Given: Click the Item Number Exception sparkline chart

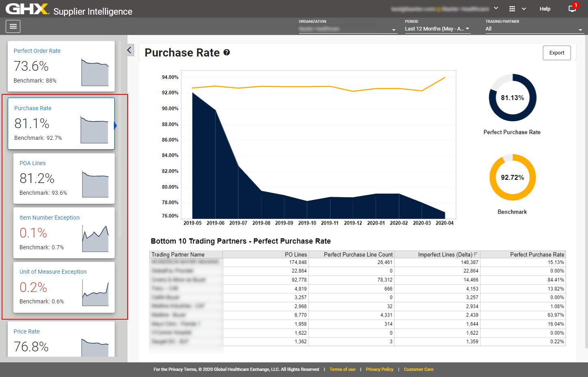Looking at the screenshot, I should pos(96,239).
